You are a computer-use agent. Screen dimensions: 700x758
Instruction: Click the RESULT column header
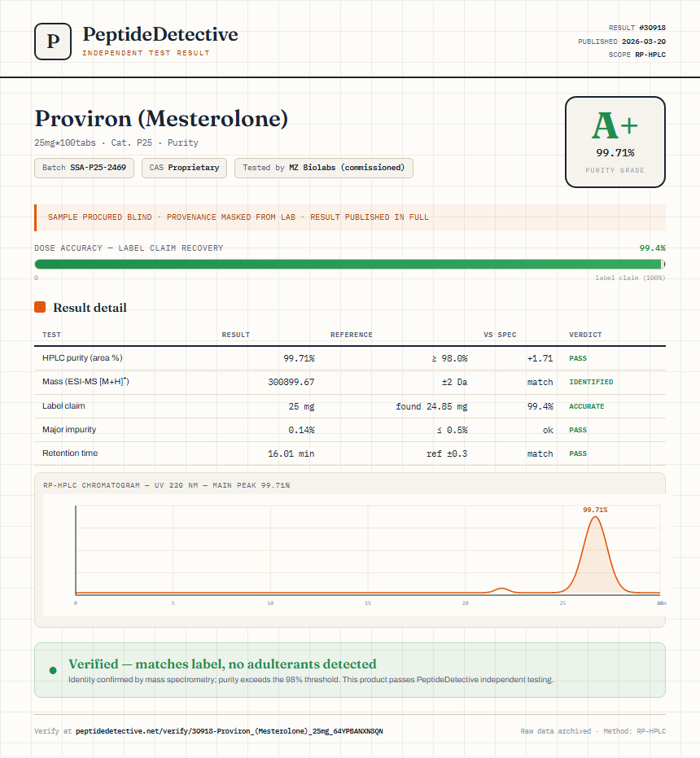[x=236, y=335]
